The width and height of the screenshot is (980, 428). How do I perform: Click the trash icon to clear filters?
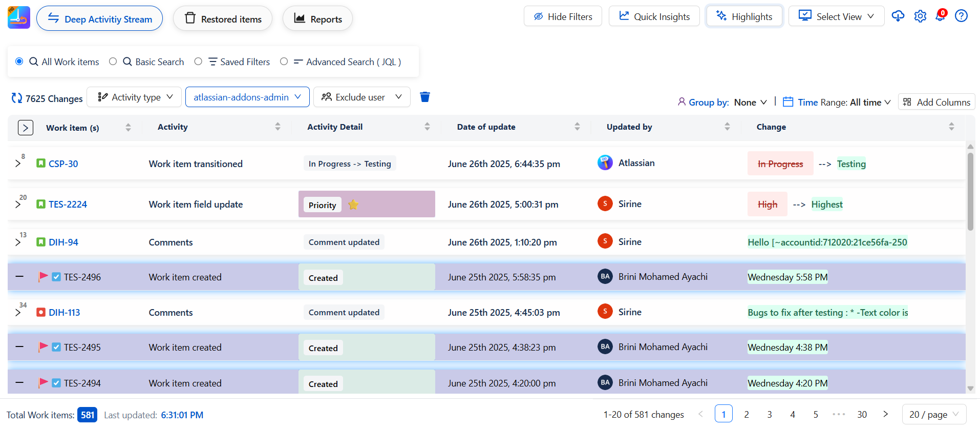(x=424, y=97)
